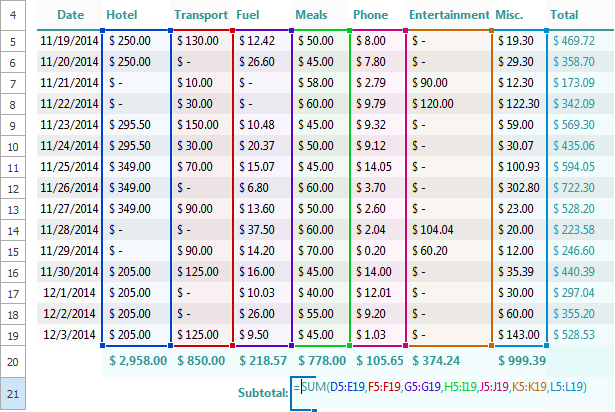The image size is (615, 412).
Task: Select row header 12
Action: 13,188
